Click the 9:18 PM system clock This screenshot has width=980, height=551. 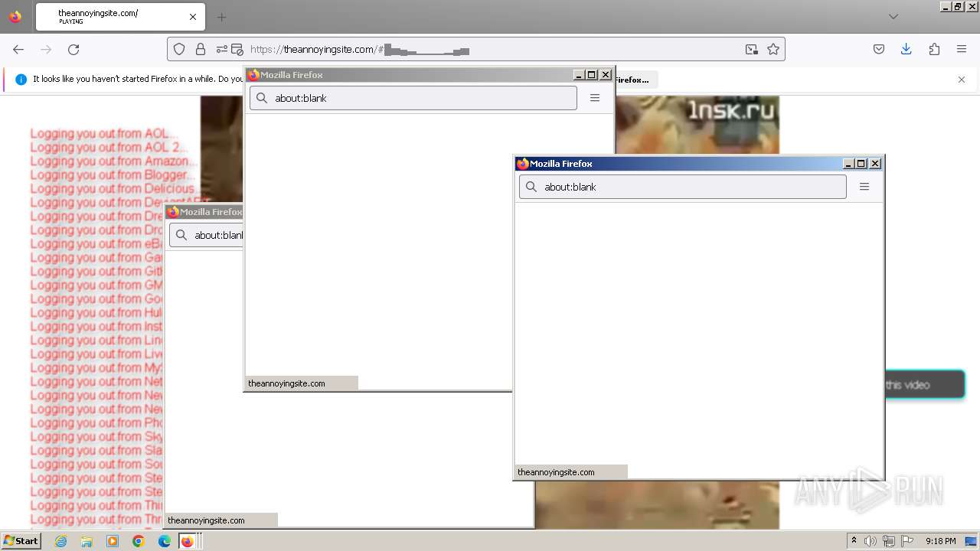coord(940,541)
